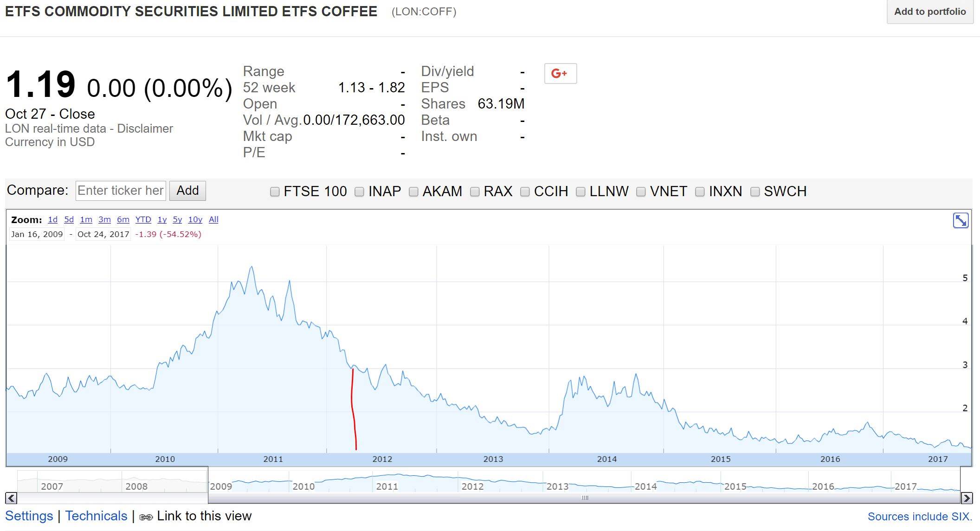Click the Google+ share icon
Viewport: 980px width, 531px height.
click(560, 73)
